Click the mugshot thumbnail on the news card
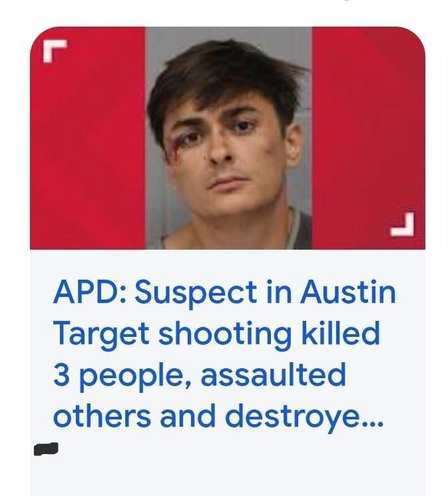This screenshot has height=496, width=448. [228, 138]
